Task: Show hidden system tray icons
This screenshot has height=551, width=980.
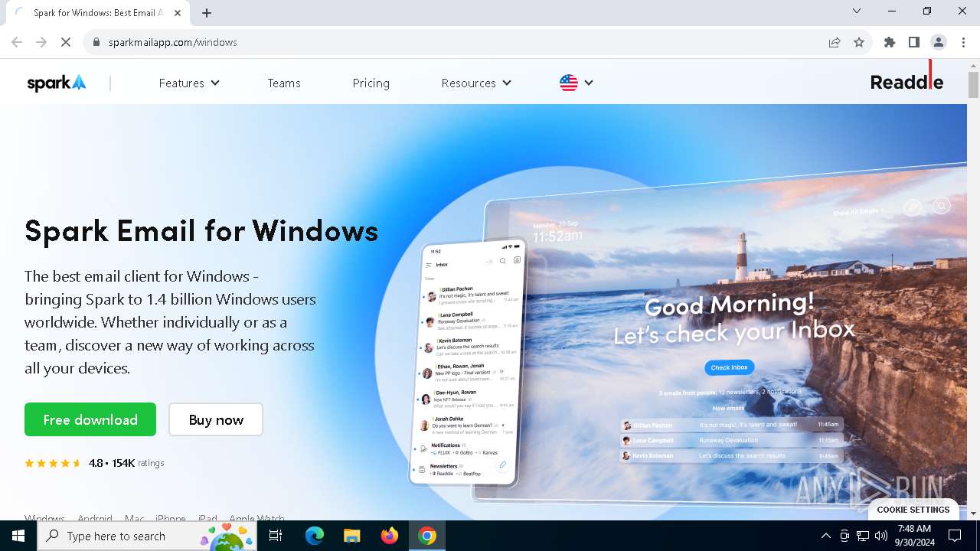Action: tap(825, 536)
